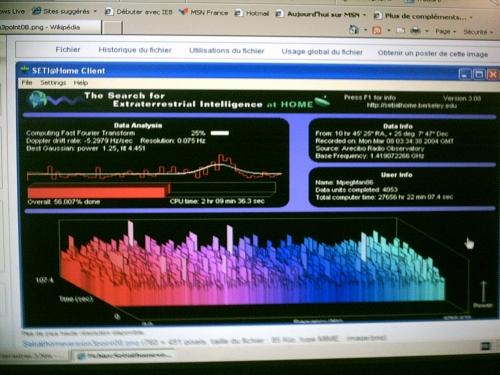Viewport: 500px width, 375px height.
Task: Open the Page toolbar menu
Action: tap(445, 31)
